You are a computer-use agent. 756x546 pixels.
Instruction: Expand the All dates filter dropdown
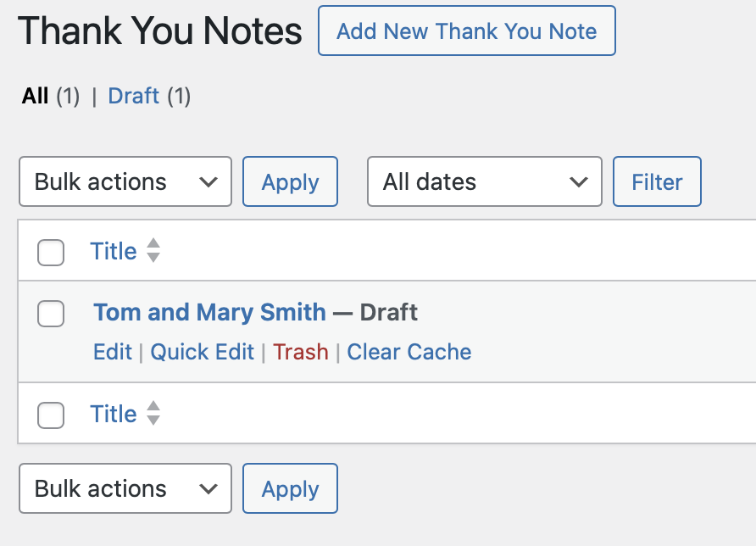coord(484,181)
